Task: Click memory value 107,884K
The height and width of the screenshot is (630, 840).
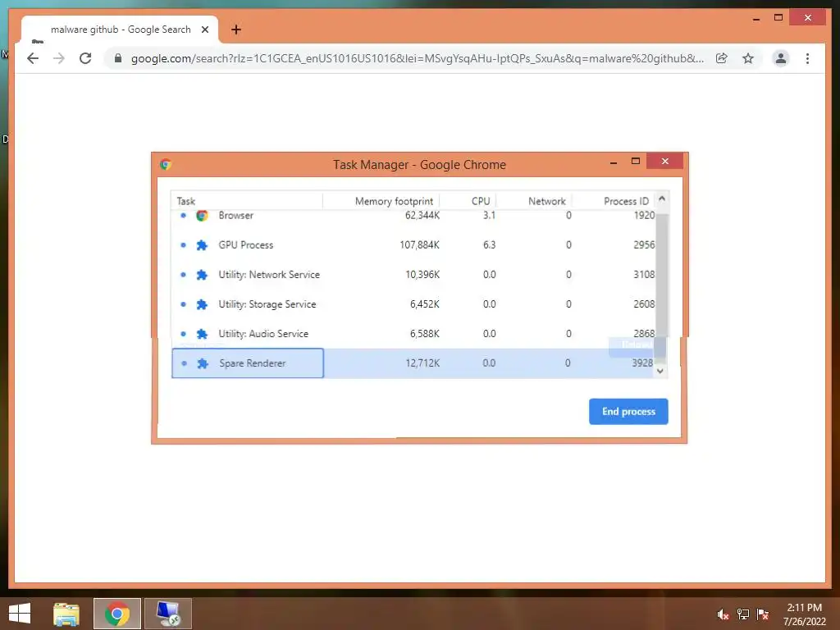Action: (x=419, y=244)
